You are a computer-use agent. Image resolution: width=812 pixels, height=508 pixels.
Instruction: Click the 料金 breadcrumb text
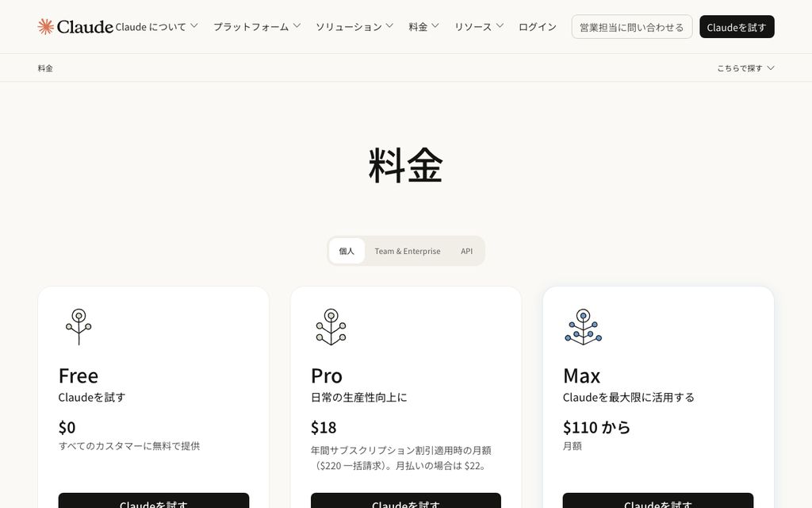pos(45,68)
